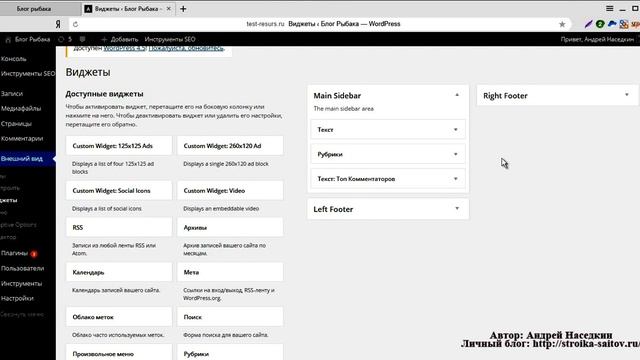Click the Виджеты page heading

point(88,72)
